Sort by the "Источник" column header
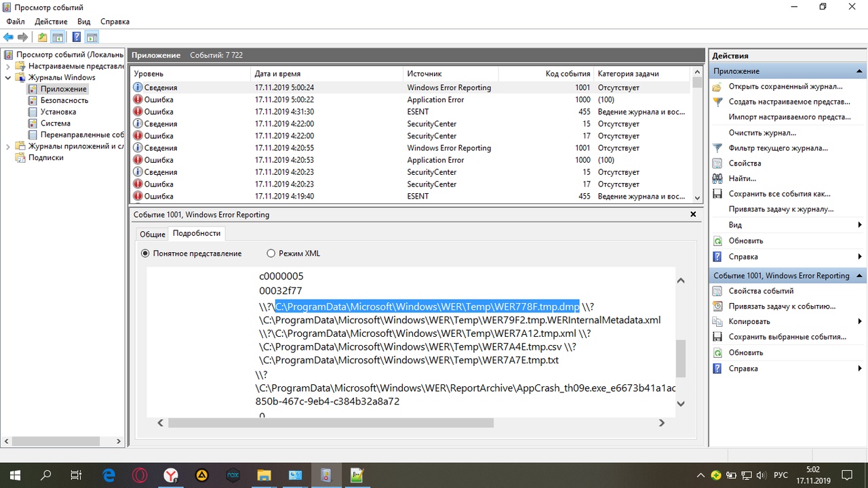The height and width of the screenshot is (488, 868). [451, 74]
